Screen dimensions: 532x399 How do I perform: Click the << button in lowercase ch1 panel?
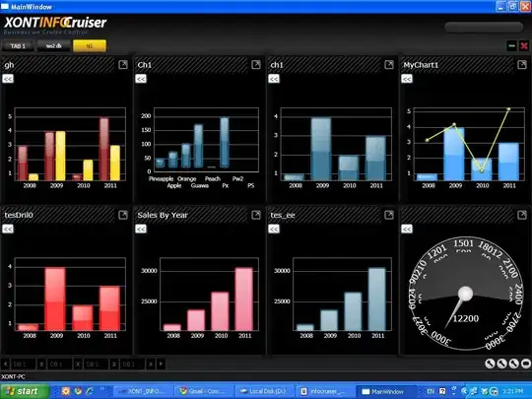(274, 79)
